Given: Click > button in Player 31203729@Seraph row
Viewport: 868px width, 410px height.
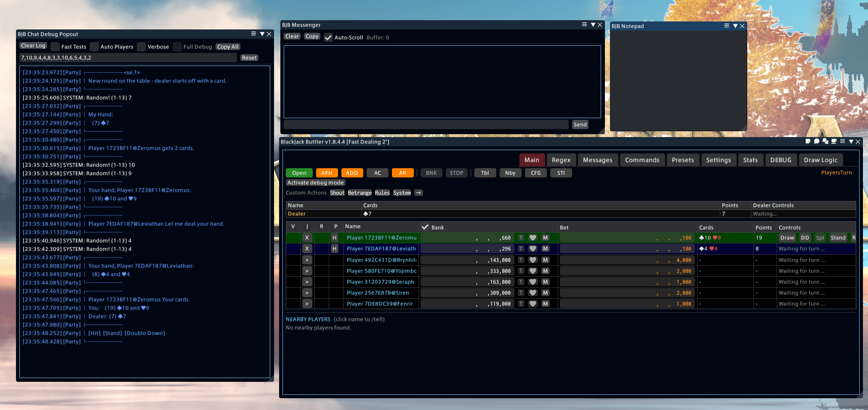Looking at the screenshot, I should click(307, 282).
